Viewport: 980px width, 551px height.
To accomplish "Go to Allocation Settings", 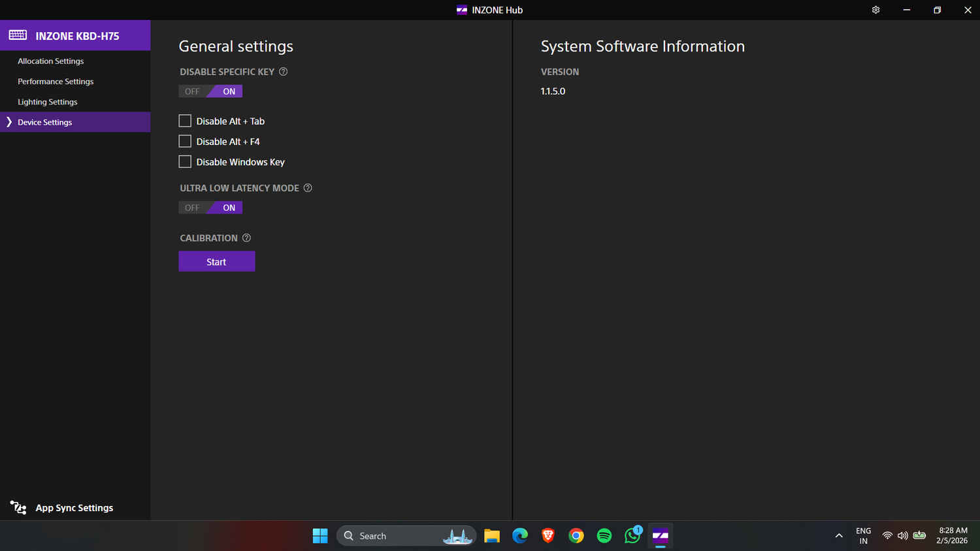I will (x=51, y=61).
